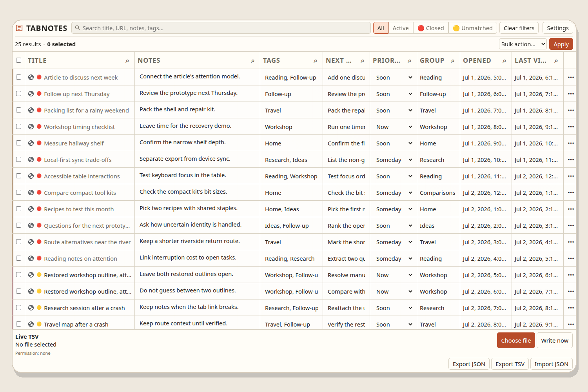The width and height of the screenshot is (588, 392).
Task: Open more actions for Local-first sync trade-offs
Action: pyautogui.click(x=571, y=160)
